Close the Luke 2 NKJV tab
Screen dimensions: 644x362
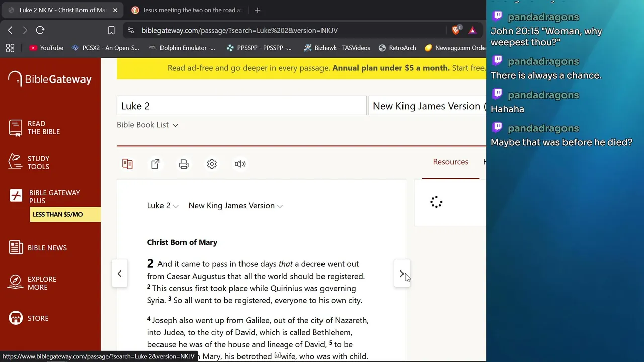click(115, 10)
